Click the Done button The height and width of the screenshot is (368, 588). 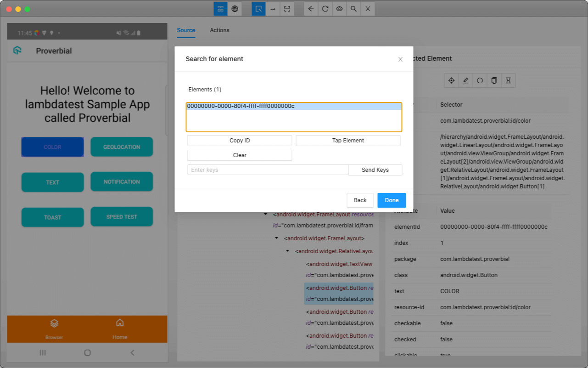(x=392, y=200)
